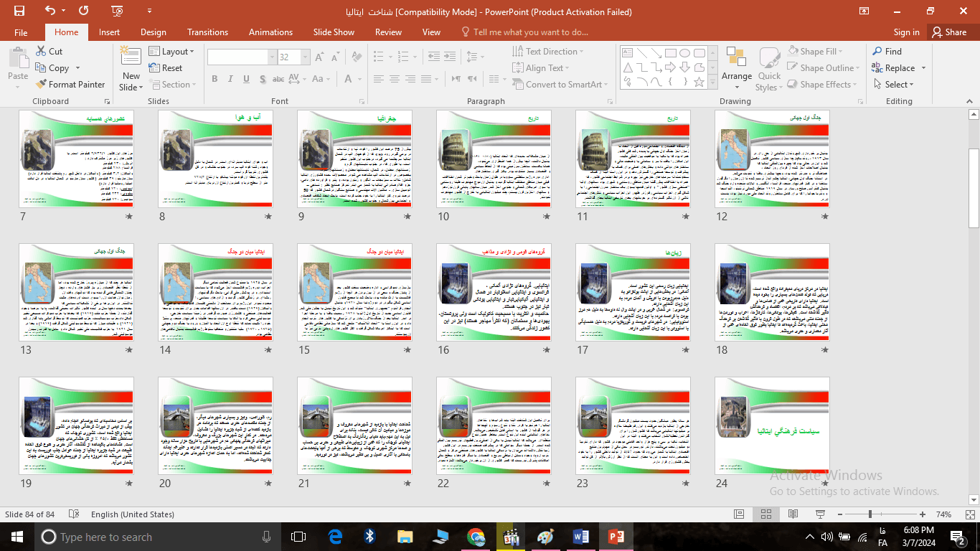The image size is (980, 551).
Task: Open the File menu tab
Action: click(21, 32)
